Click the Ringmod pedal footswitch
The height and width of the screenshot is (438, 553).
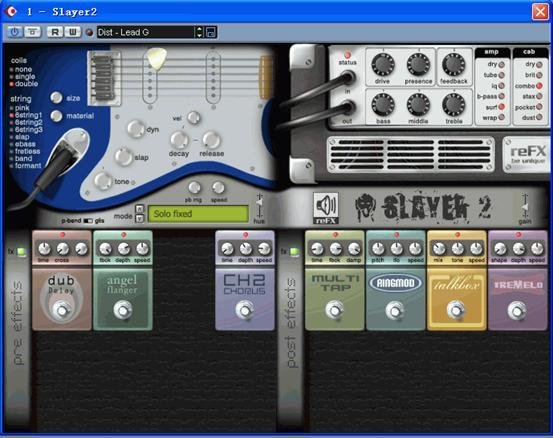[x=395, y=310]
